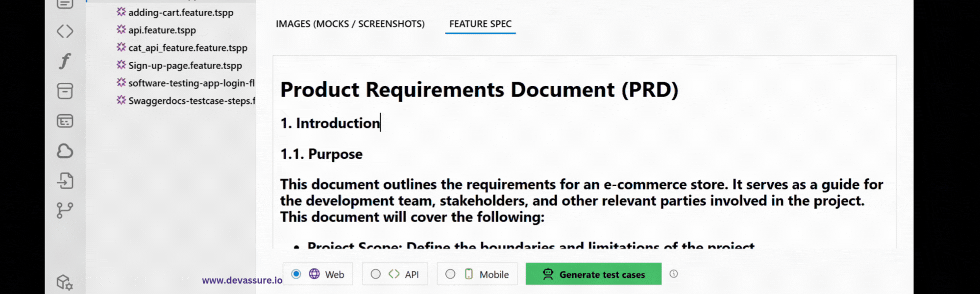Open Sign-up-page.feature.tspp file
The width and height of the screenshot is (980, 294).
(x=185, y=65)
